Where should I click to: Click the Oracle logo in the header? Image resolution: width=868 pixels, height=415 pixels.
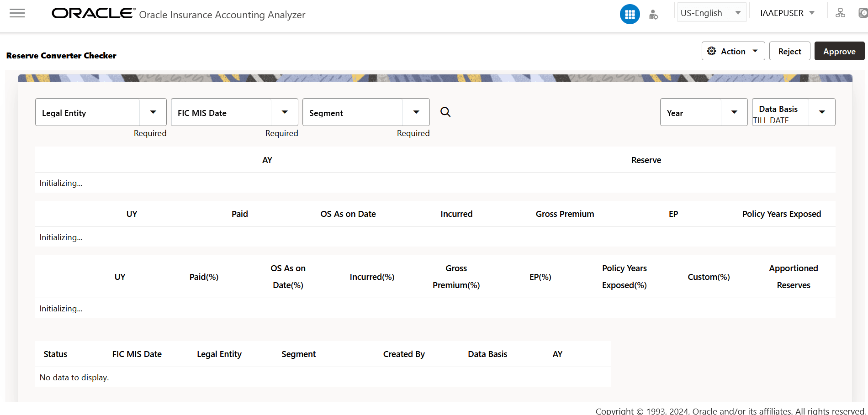pyautogui.click(x=91, y=13)
